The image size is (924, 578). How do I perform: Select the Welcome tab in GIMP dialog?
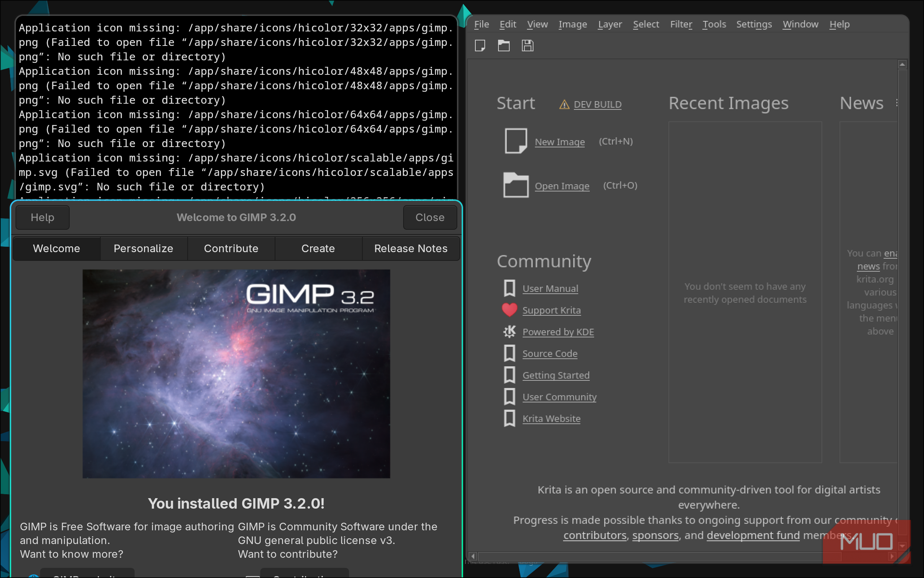(57, 249)
